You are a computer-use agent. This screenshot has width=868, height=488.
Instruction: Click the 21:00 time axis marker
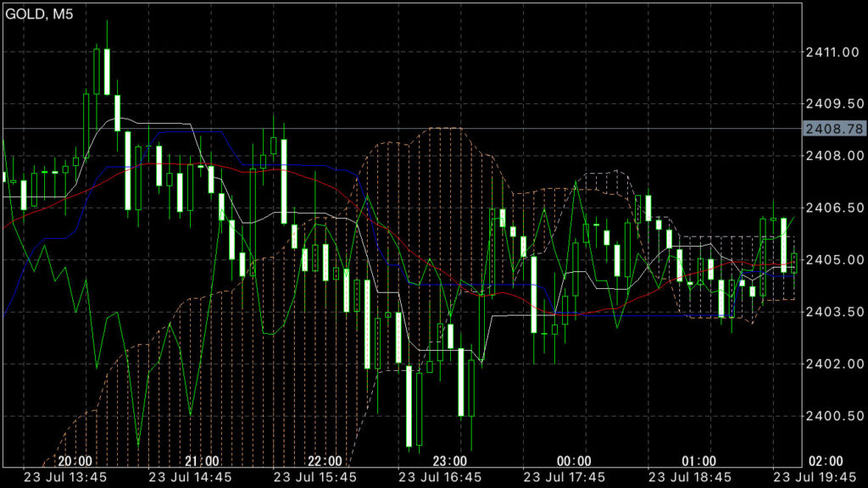pos(202,461)
